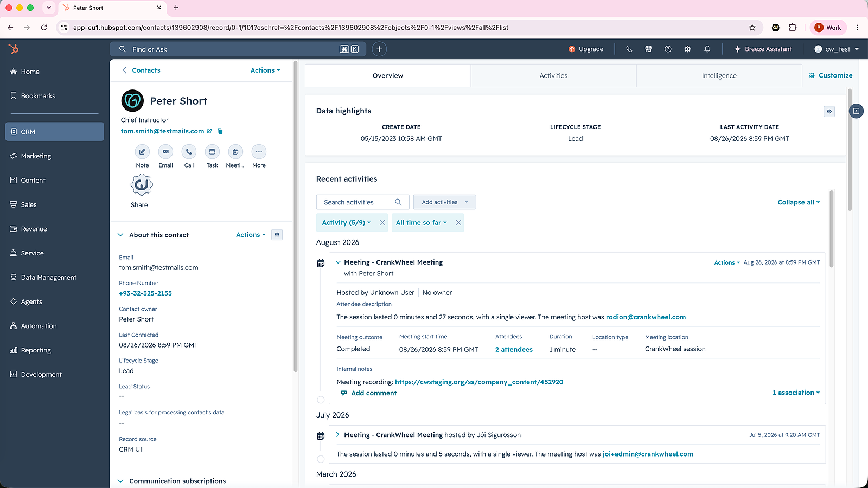Screen dimensions: 868x488
Task: Open the meeting recording cwstaging link
Action: (479, 382)
